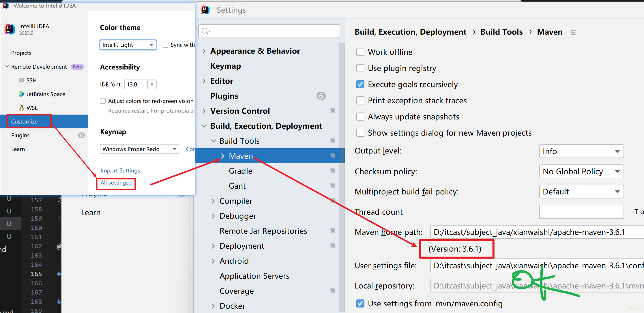Select Customize in Welcome sidebar

[x=44, y=121]
